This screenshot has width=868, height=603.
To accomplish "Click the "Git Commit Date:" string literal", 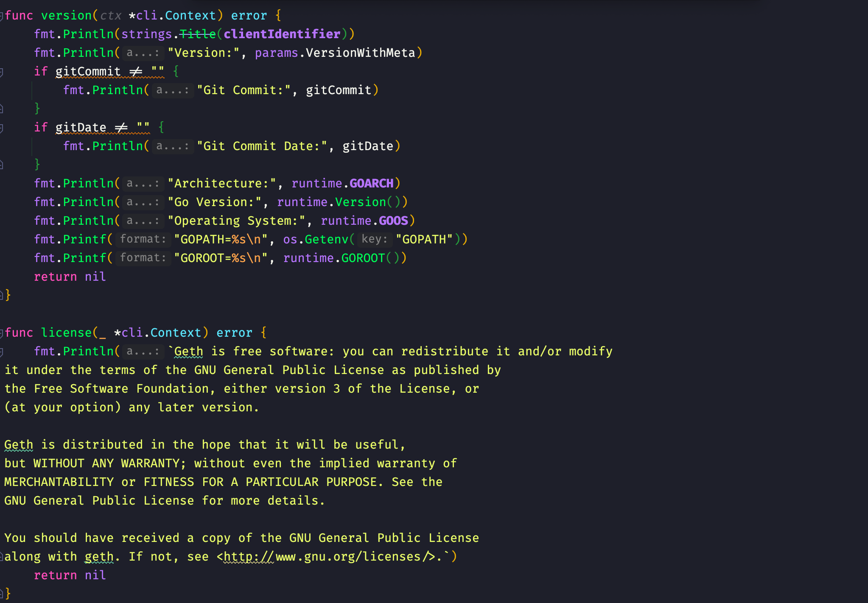I will tap(262, 146).
